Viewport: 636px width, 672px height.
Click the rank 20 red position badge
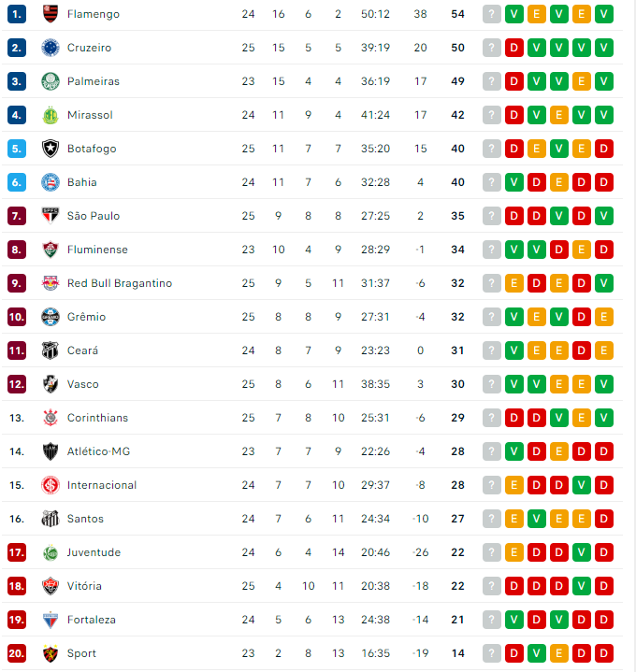coord(17,653)
